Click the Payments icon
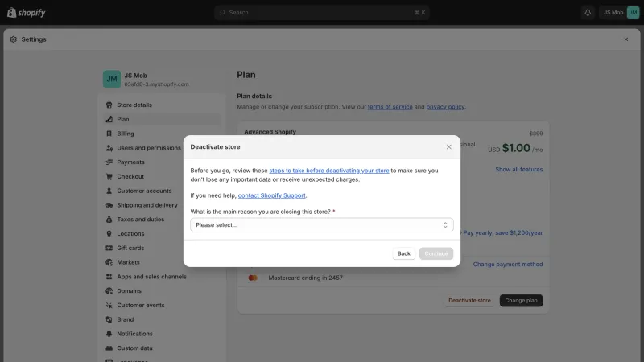Viewport: 644px width, 362px height. [x=109, y=162]
